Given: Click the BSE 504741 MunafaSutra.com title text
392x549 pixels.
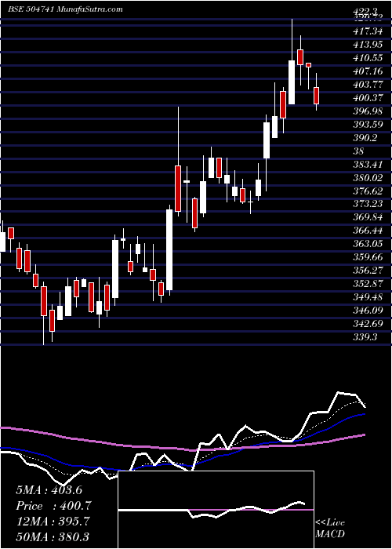Looking at the screenshot, I should (x=65, y=9).
